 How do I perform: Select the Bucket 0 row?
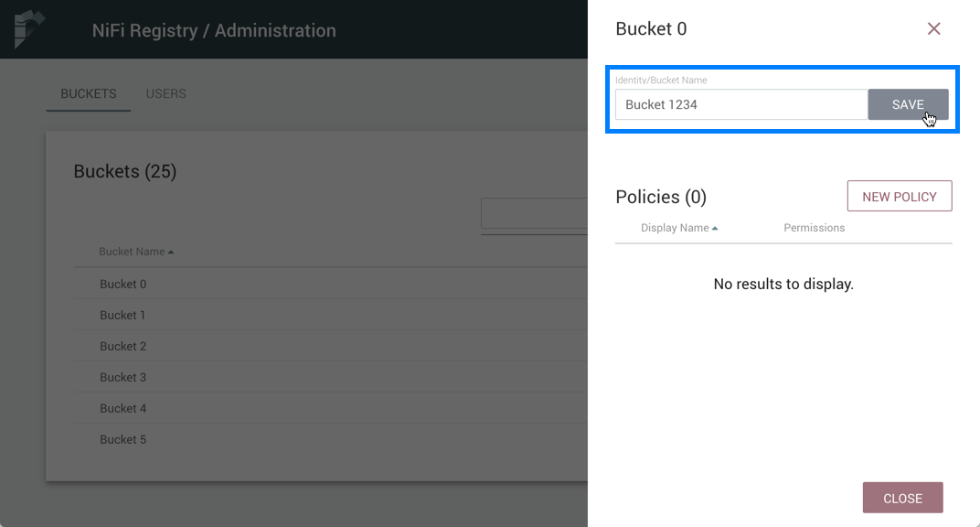331,284
